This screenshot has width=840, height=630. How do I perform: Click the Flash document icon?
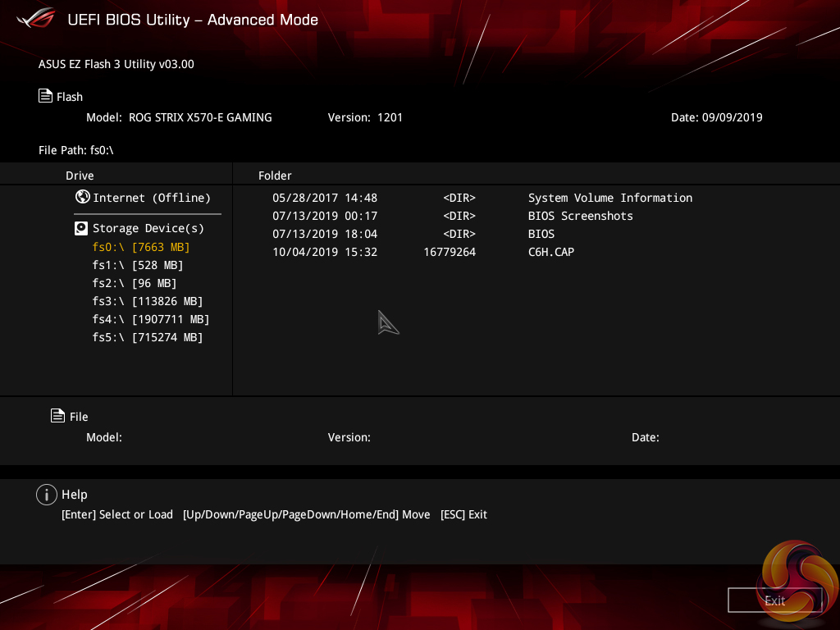pyautogui.click(x=46, y=96)
